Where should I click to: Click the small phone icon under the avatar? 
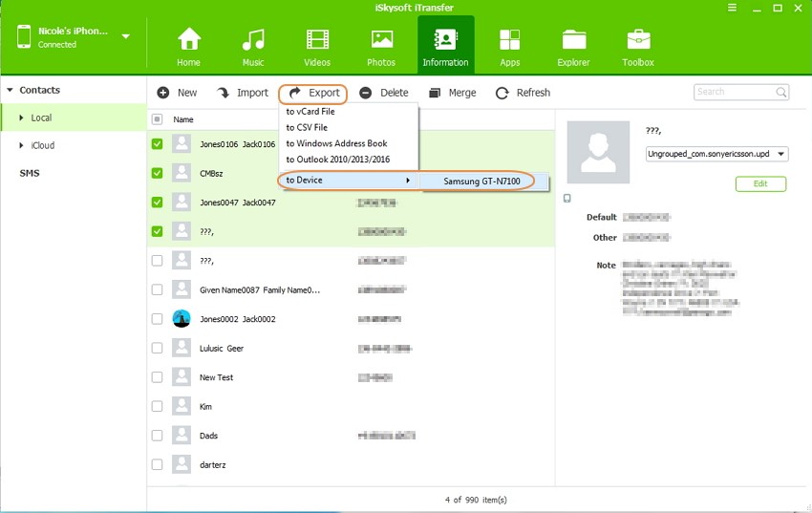pyautogui.click(x=567, y=199)
